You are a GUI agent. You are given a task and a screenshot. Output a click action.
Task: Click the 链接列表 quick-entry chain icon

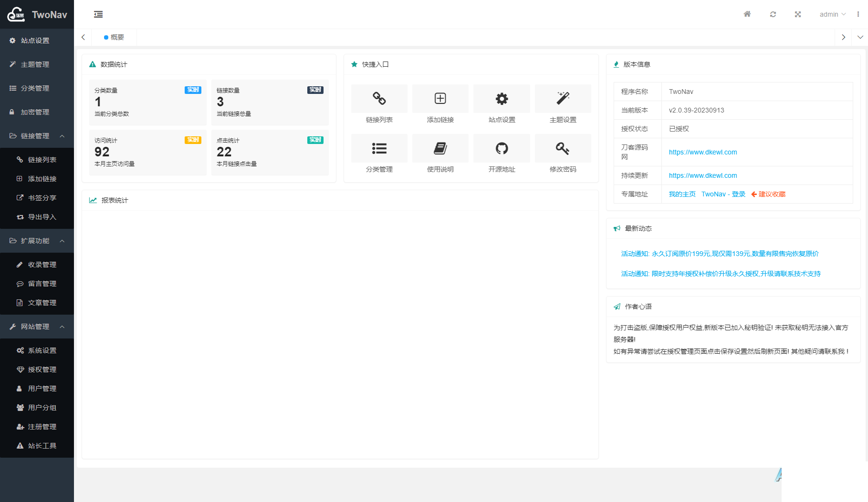click(x=379, y=99)
